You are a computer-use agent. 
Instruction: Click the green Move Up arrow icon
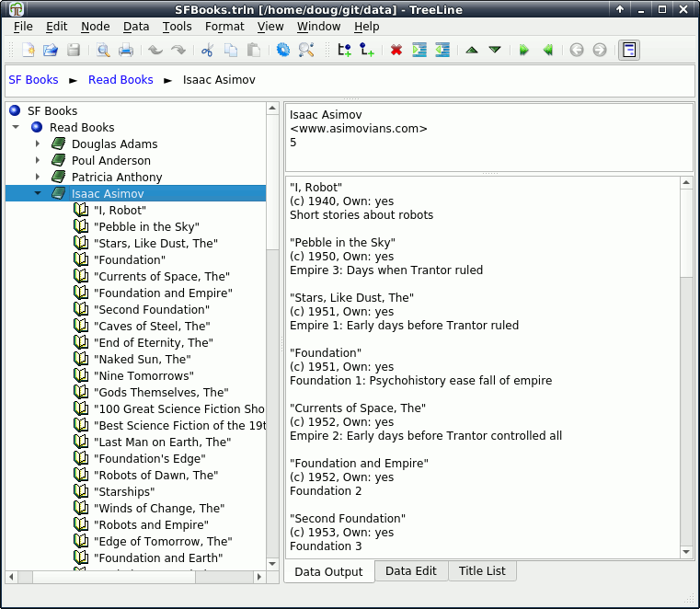pos(472,50)
